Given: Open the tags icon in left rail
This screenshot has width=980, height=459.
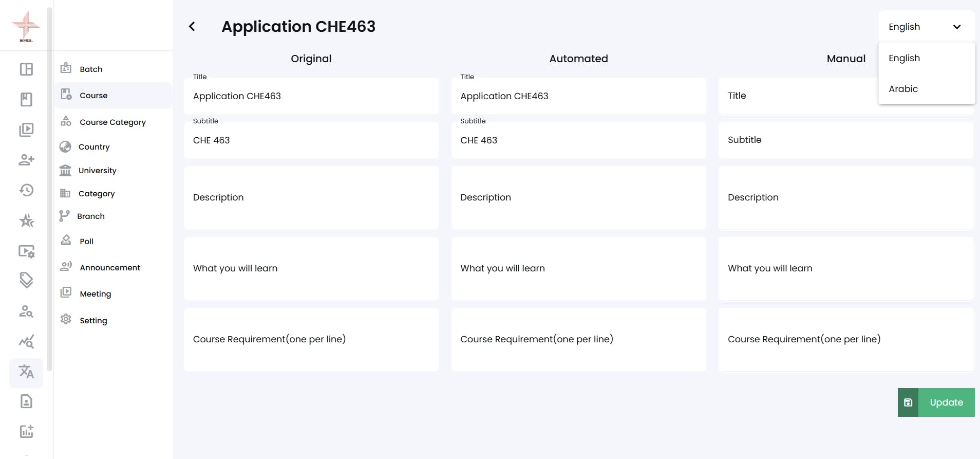Looking at the screenshot, I should point(26,280).
